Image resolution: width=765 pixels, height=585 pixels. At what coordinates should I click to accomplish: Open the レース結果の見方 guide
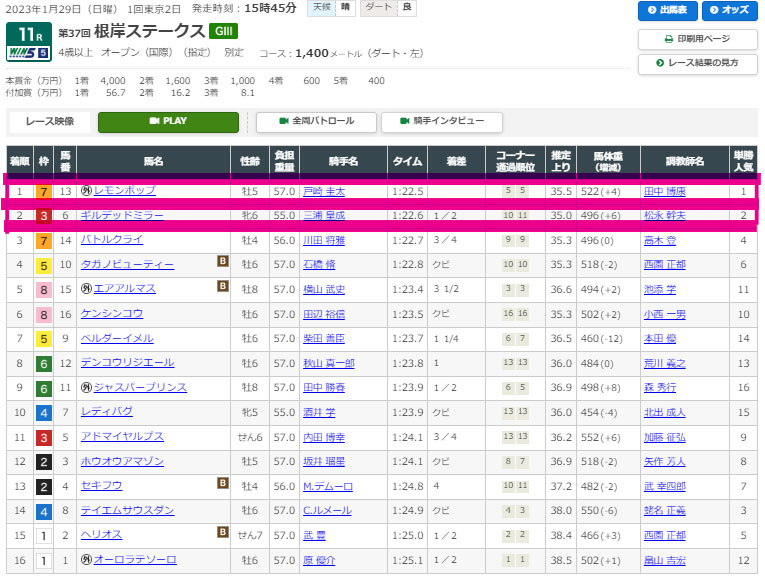tap(697, 63)
